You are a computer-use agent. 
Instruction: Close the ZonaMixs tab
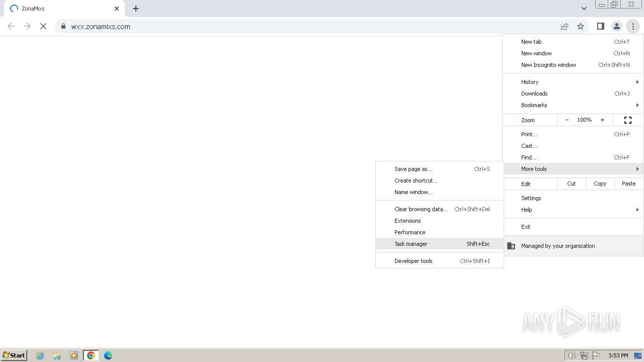pos(117,9)
